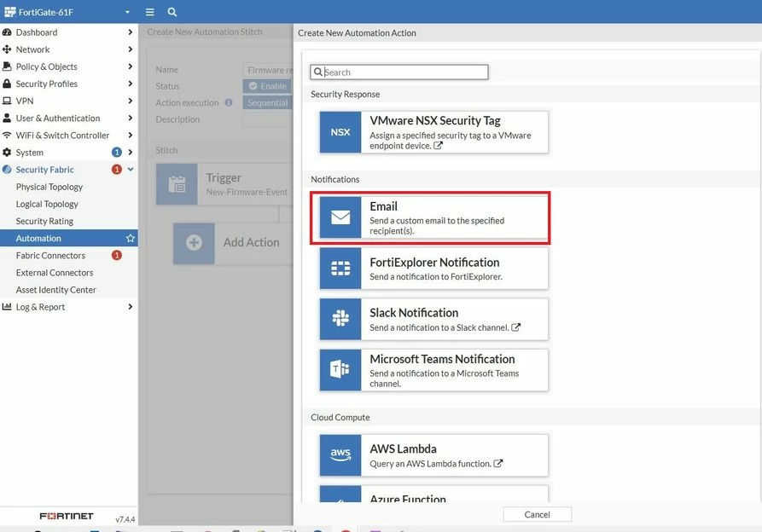Click the Email envelope icon
762x532 pixels.
pos(340,217)
